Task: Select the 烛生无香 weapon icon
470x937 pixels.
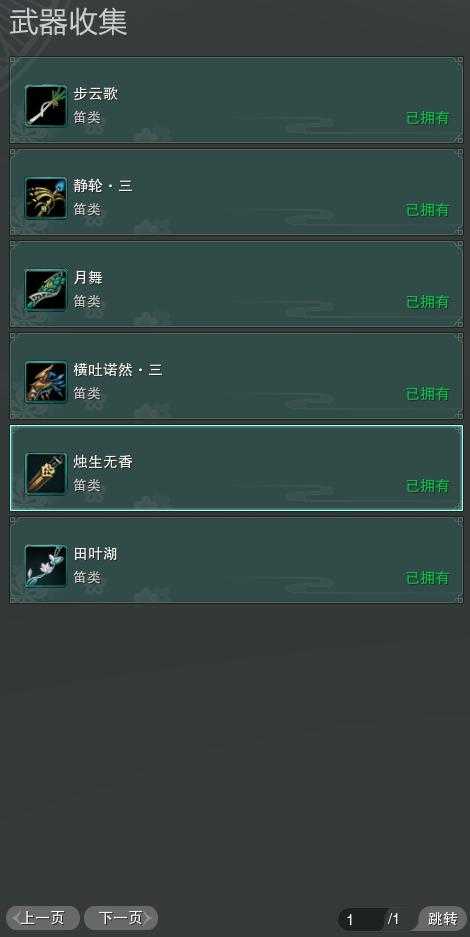Action: [46, 474]
